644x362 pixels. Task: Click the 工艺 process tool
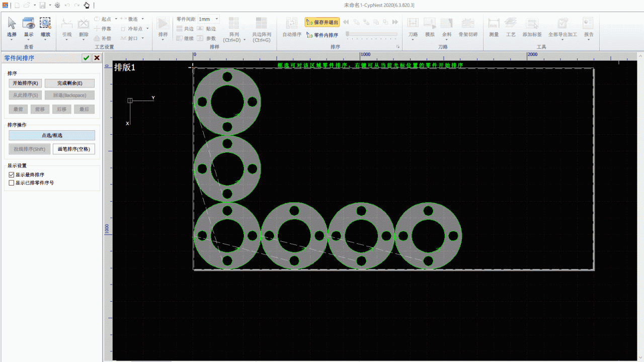(511, 26)
